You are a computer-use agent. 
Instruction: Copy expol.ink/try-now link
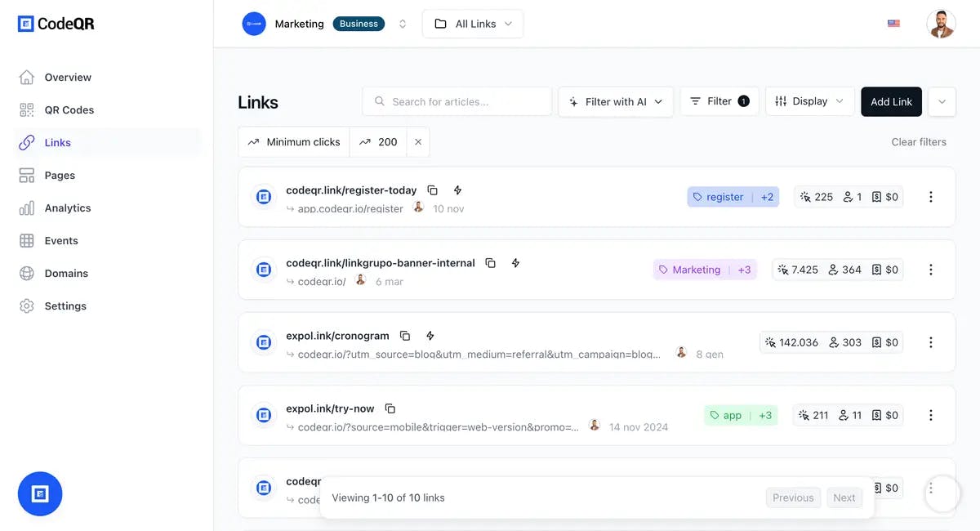pyautogui.click(x=390, y=408)
